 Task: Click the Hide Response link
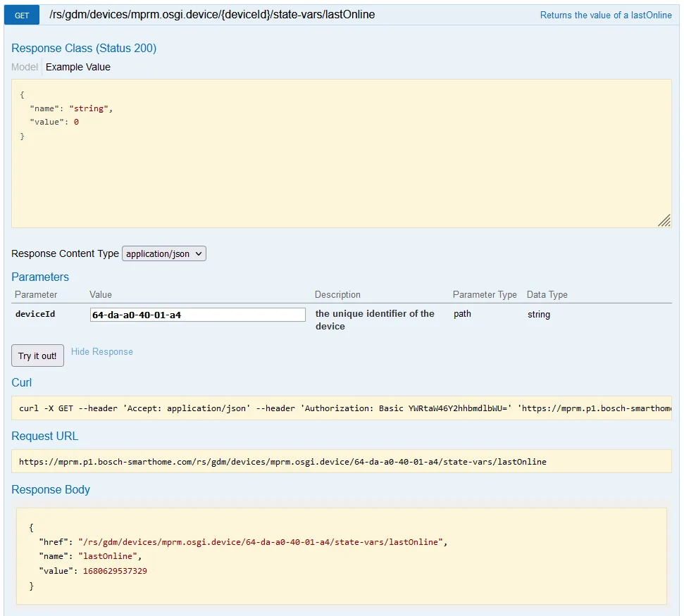tap(101, 351)
